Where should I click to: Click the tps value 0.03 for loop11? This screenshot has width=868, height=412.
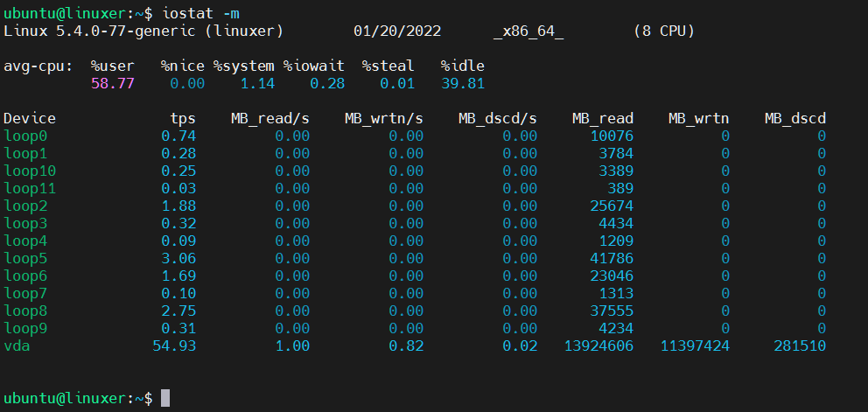pyautogui.click(x=178, y=189)
